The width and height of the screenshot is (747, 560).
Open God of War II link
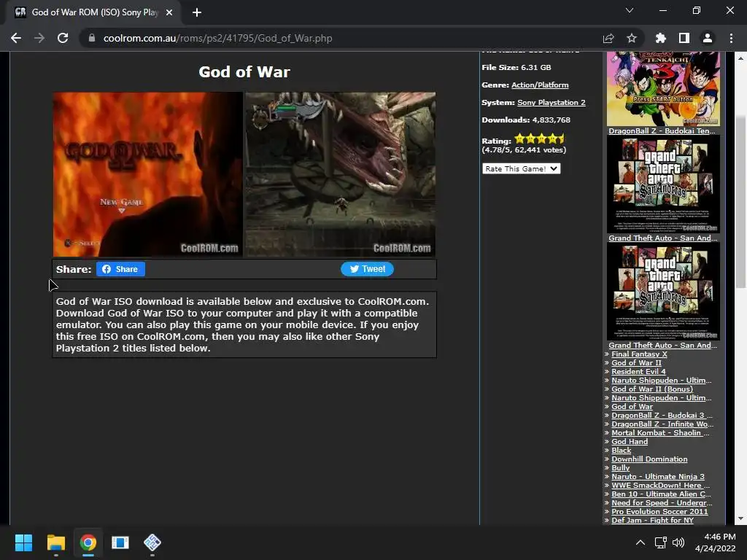pos(636,363)
